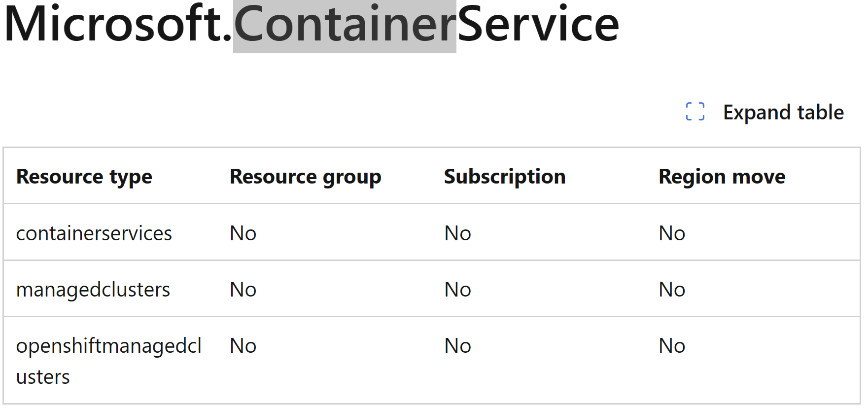Select the Subscription column header

tap(505, 177)
